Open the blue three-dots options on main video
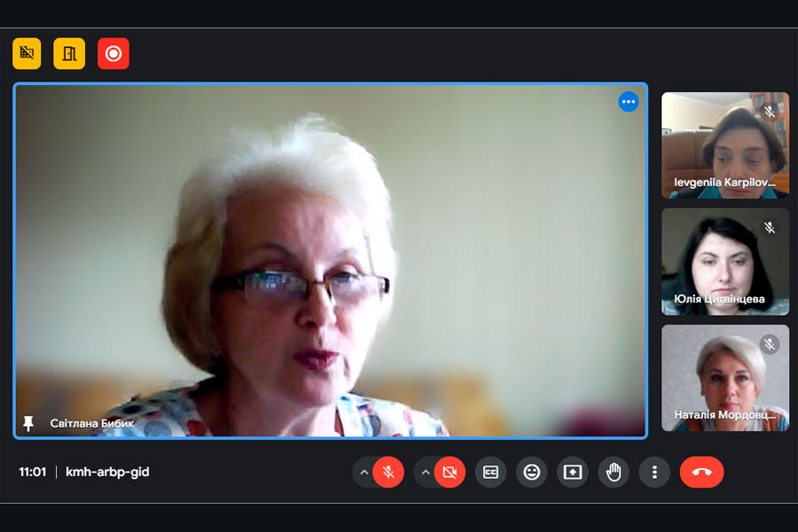The width and height of the screenshot is (798, 532). pos(629,102)
